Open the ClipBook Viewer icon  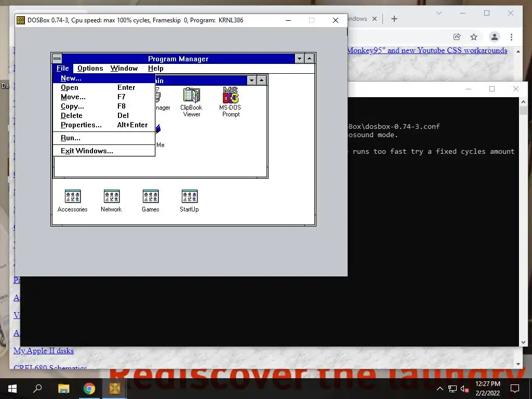click(191, 102)
